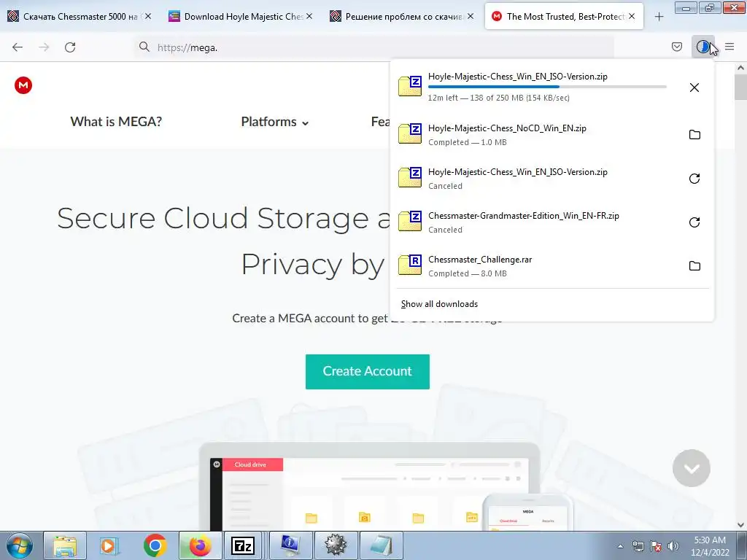This screenshot has width=747, height=560.
Task: Click the address bar with https://mega.
Action: [x=374, y=47]
